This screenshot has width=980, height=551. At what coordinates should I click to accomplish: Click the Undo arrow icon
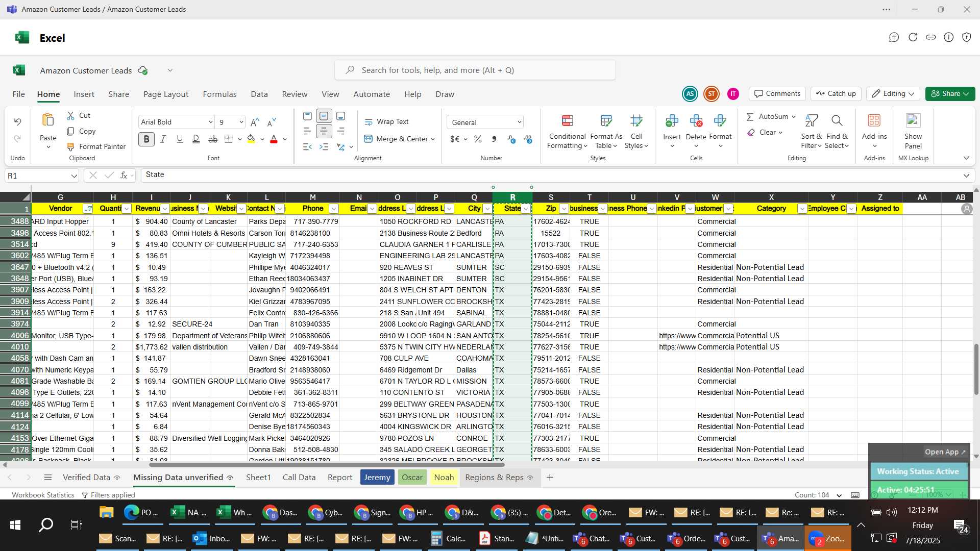17,122
